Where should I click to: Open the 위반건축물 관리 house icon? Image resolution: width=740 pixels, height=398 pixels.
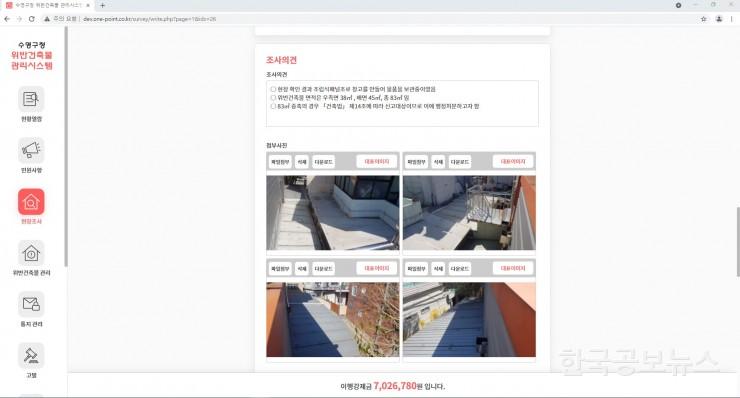(31, 253)
